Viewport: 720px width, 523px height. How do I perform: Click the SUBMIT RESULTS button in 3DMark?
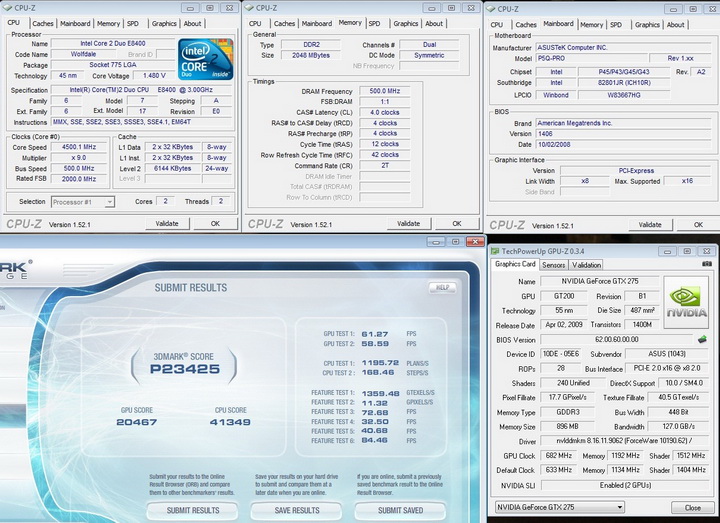click(x=193, y=510)
